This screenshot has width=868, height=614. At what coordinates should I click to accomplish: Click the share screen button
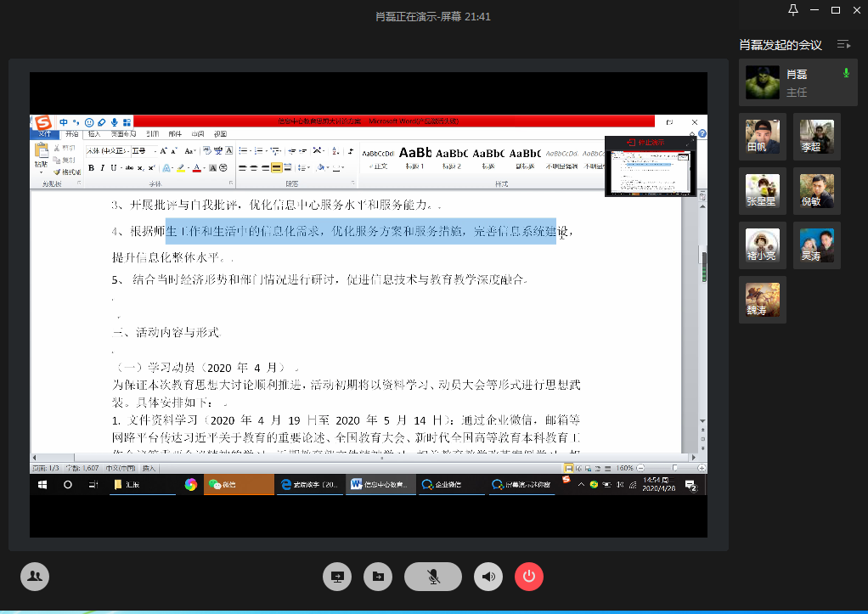(337, 577)
